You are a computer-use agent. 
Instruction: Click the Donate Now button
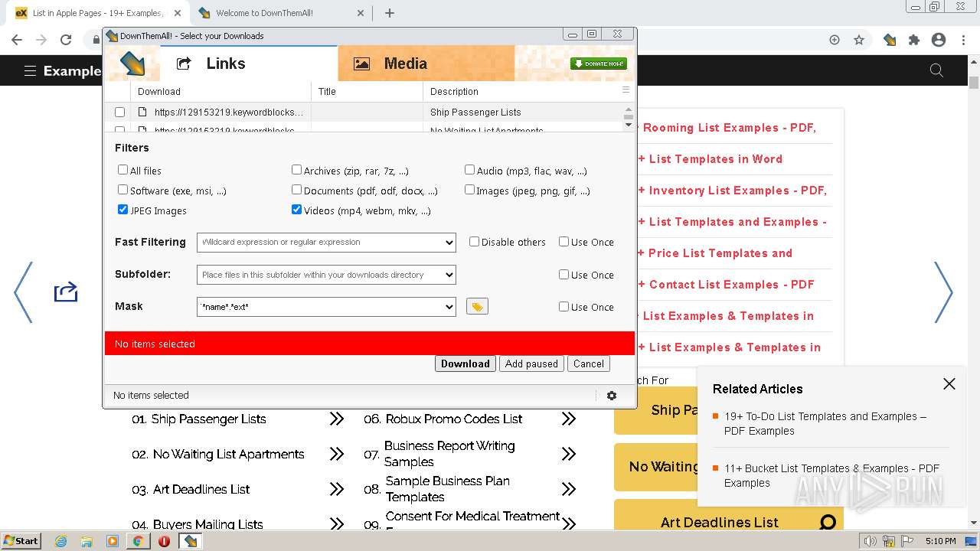click(599, 64)
